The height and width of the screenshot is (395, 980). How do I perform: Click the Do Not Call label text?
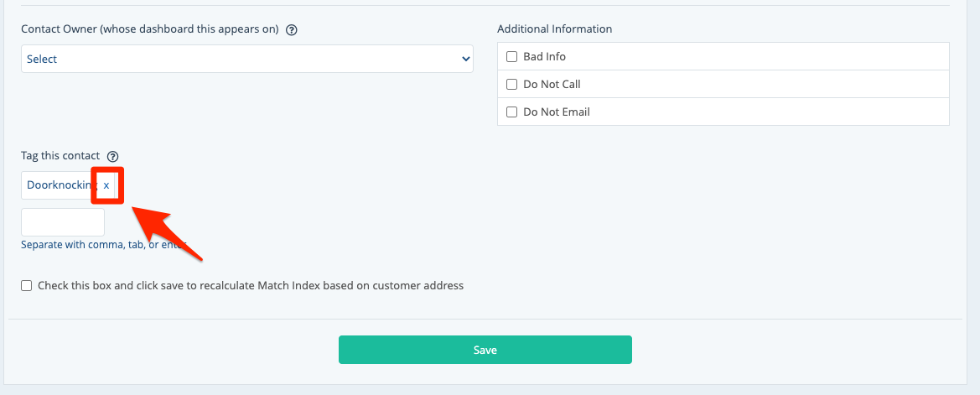[x=552, y=85]
